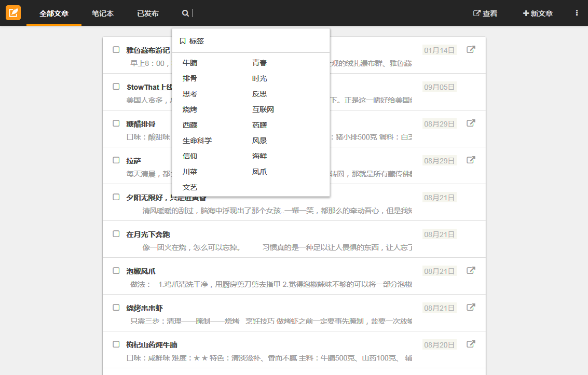
Task: Select the 烧烤 tag
Action: point(190,109)
